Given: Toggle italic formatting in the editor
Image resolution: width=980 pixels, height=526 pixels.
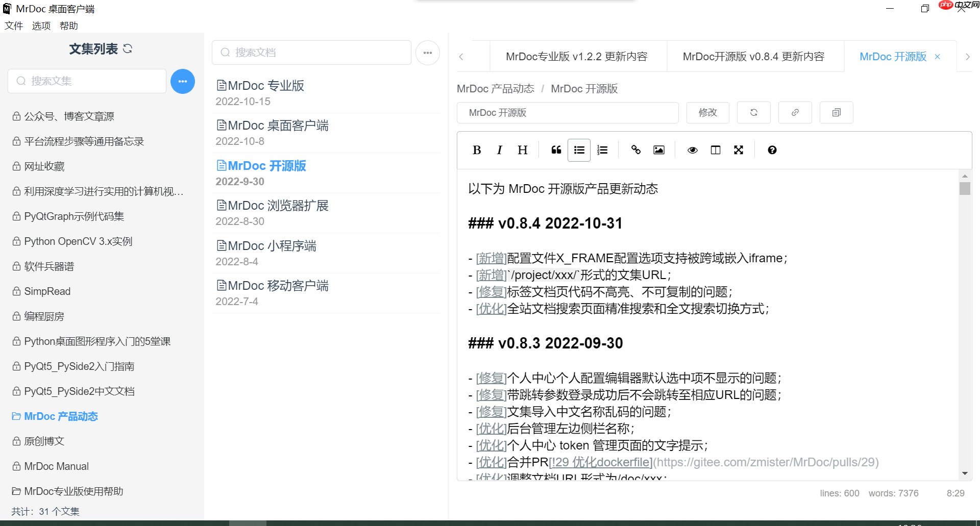Looking at the screenshot, I should 499,150.
